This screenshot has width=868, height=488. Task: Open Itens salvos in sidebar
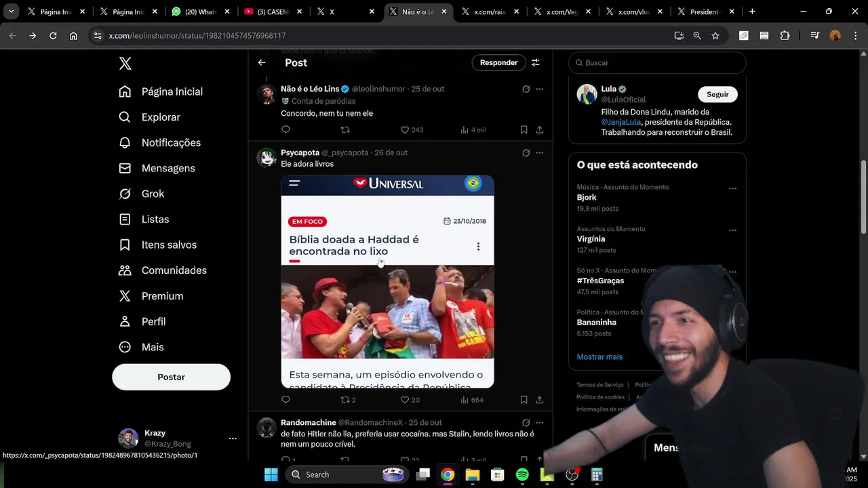coord(158,245)
